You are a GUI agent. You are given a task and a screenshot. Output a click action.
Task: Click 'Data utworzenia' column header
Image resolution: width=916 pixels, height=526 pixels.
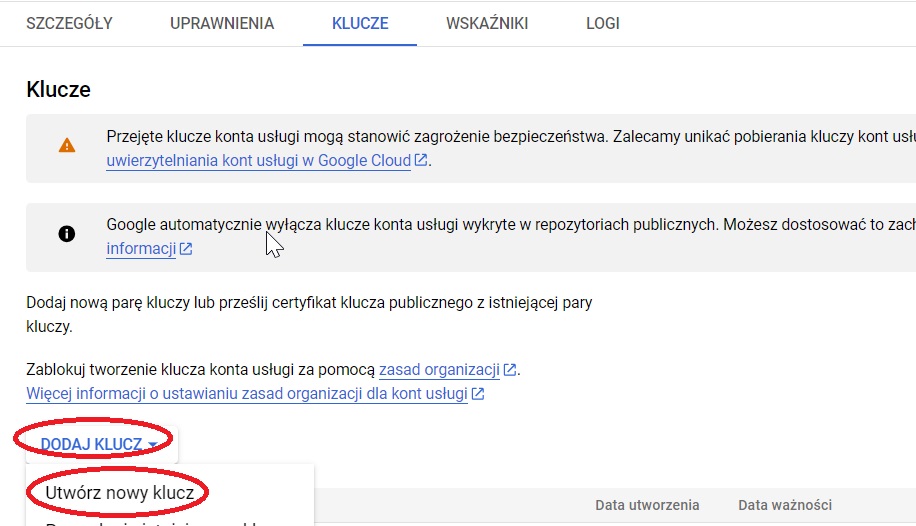click(647, 505)
